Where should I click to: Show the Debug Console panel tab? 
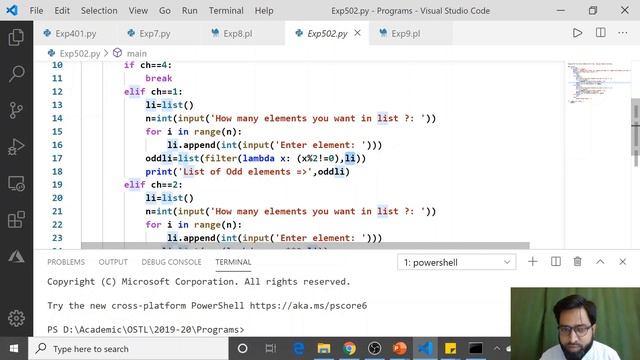171,262
